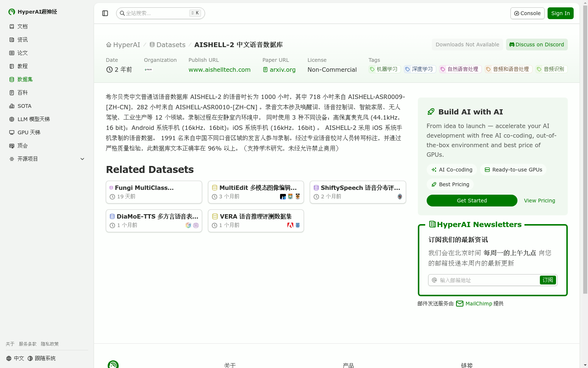The image size is (588, 368).
Task: Expand the 开源项目 chevron
Action: tap(82, 159)
